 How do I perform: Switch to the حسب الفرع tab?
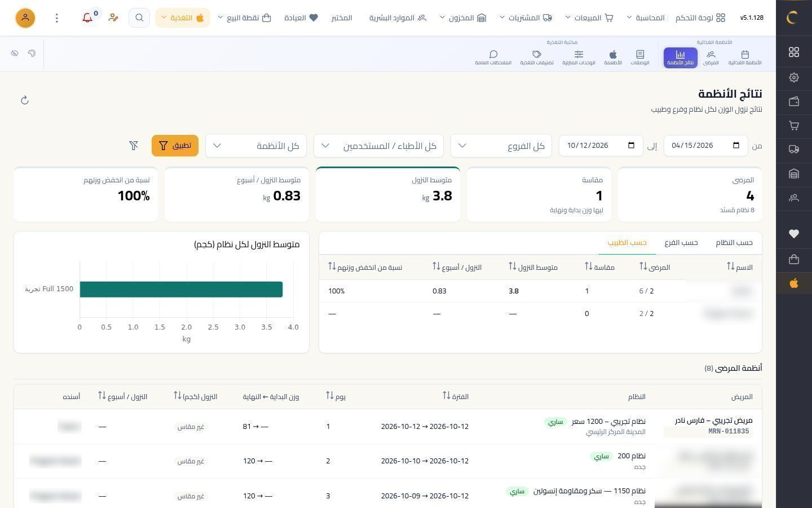(681, 243)
